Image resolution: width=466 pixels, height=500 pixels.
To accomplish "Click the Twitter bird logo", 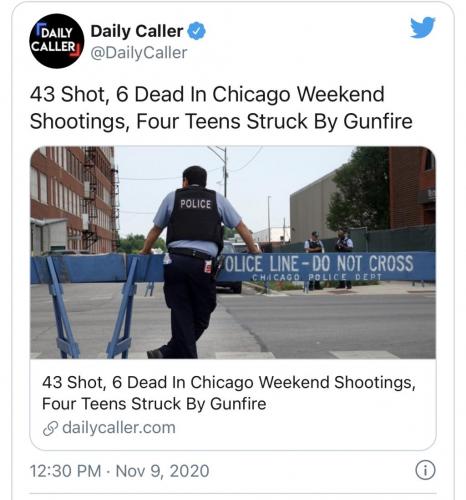I will 423,27.
